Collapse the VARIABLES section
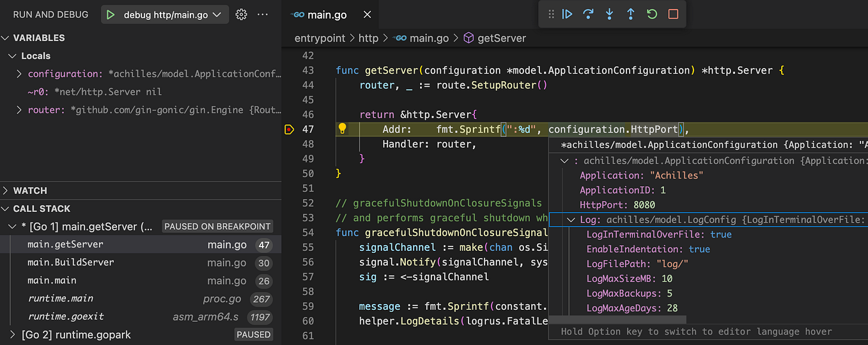This screenshot has width=868, height=345. point(6,38)
